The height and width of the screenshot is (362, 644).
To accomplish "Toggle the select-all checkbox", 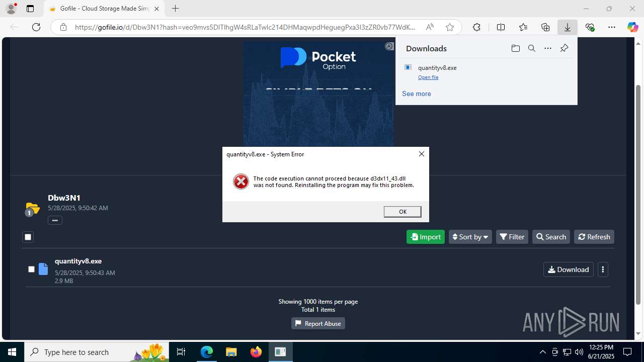I will (x=28, y=237).
